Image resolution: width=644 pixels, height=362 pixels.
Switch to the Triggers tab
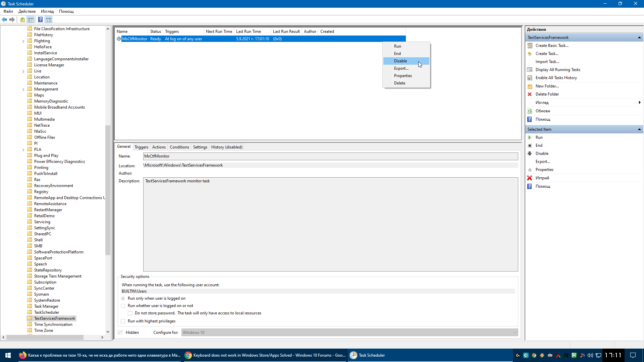pyautogui.click(x=141, y=147)
